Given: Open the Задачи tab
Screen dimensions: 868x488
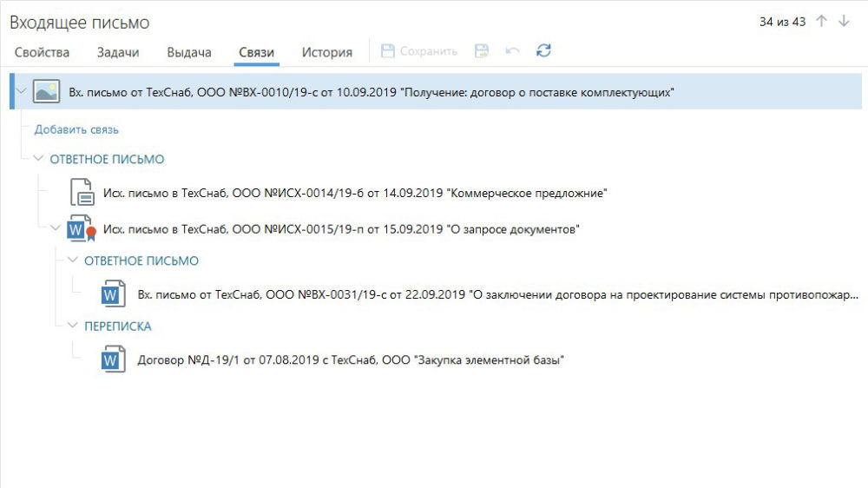Looking at the screenshot, I should (118, 52).
